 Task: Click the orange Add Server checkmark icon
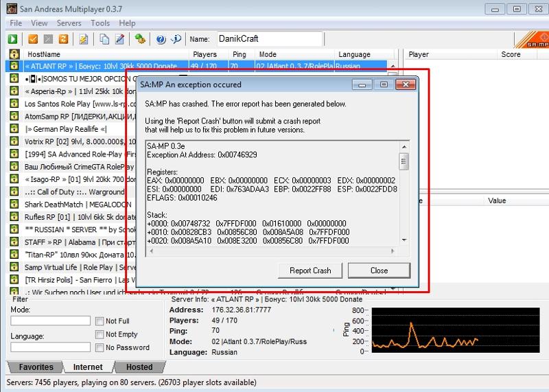pos(33,39)
